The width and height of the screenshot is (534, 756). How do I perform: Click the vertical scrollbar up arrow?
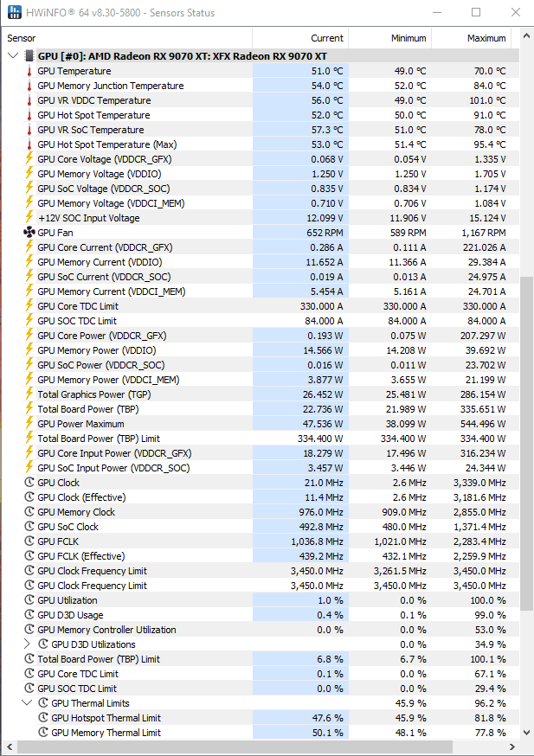pyautogui.click(x=527, y=36)
